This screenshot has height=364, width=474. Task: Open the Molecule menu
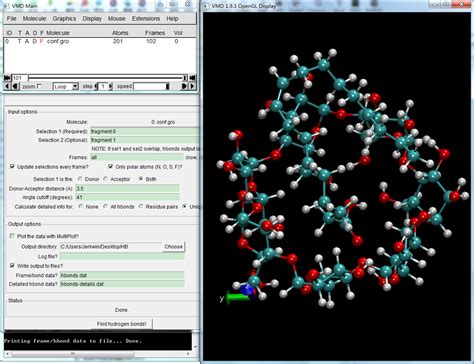click(34, 19)
